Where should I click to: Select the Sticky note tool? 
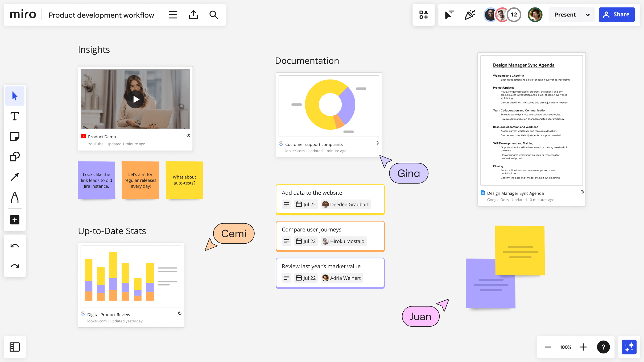tap(15, 136)
